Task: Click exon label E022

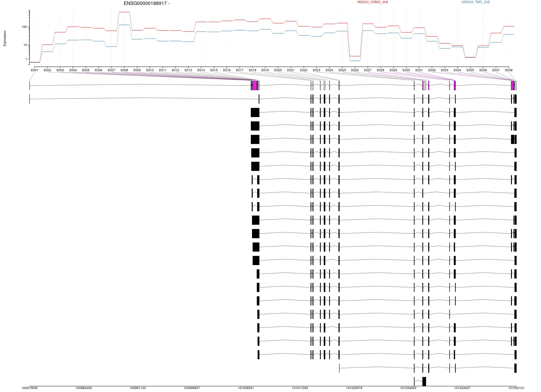Action: [304, 70]
